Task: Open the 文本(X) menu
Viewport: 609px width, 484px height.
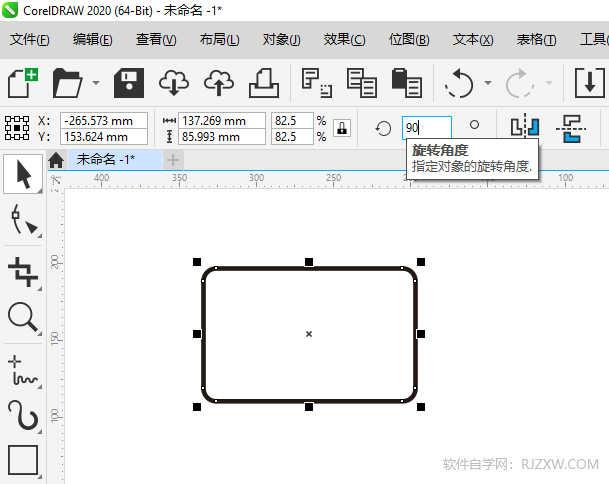Action: click(473, 40)
